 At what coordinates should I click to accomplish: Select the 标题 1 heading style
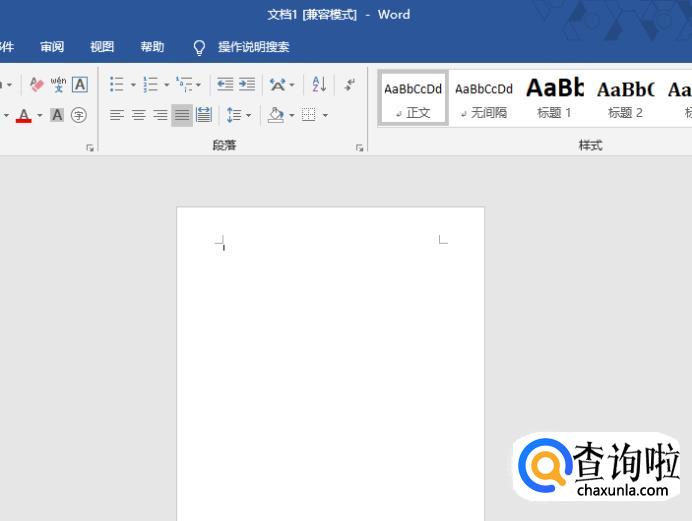[554, 98]
